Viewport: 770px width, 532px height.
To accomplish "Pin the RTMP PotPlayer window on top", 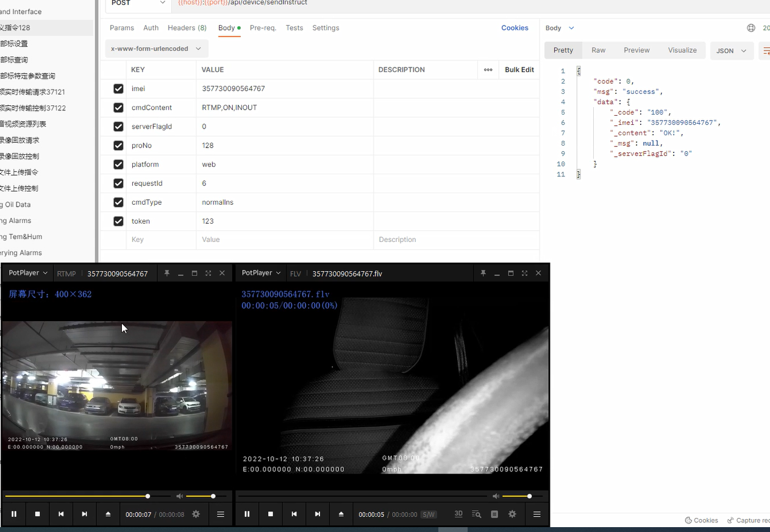I will click(166, 274).
